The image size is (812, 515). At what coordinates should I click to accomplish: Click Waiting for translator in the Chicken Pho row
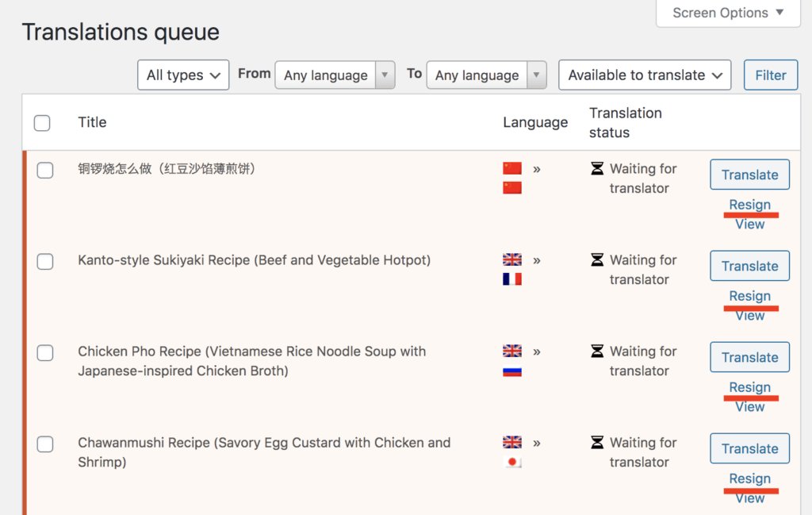tap(643, 360)
